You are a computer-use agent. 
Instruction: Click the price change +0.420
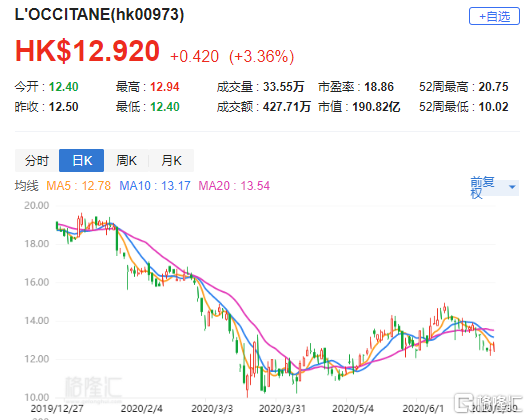pyautogui.click(x=194, y=56)
